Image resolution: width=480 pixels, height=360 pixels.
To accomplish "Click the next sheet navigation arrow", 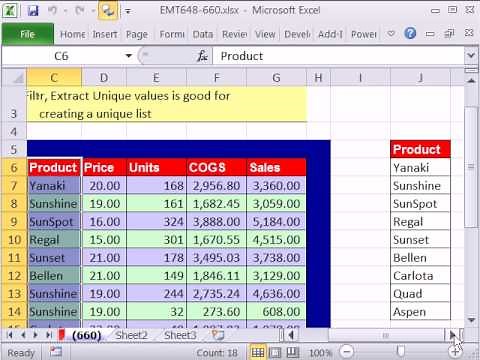I will coord(35,335).
